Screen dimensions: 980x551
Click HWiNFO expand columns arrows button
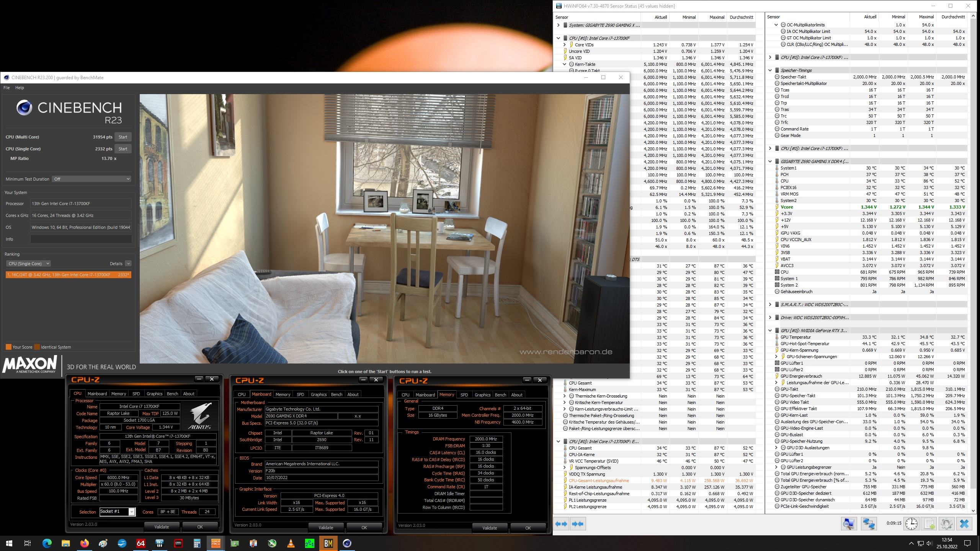[561, 523]
